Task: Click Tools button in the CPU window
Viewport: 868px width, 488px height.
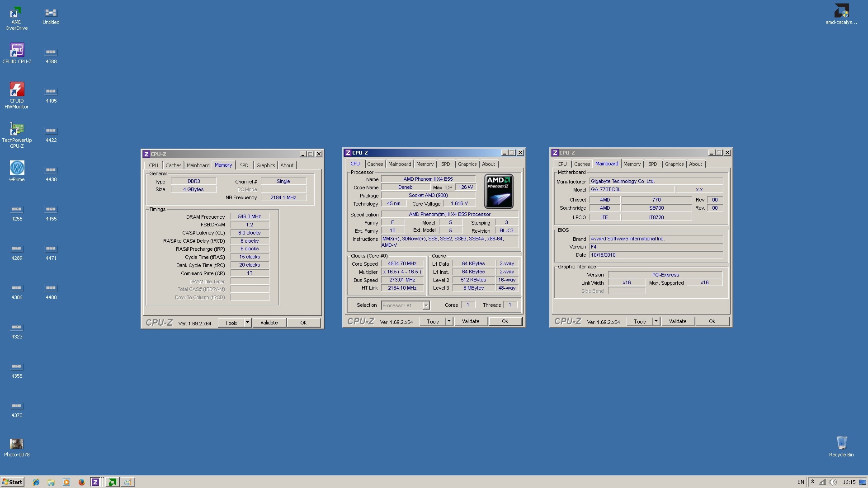Action: click(x=433, y=321)
